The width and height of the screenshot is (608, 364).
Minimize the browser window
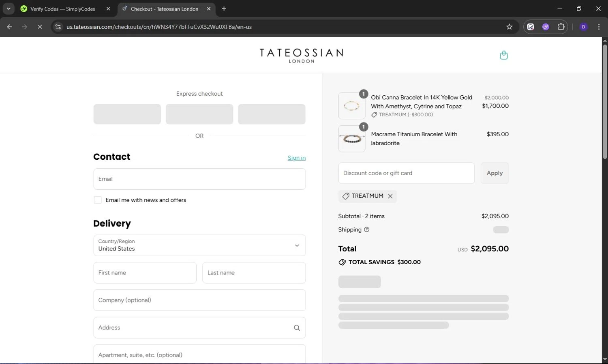click(560, 9)
